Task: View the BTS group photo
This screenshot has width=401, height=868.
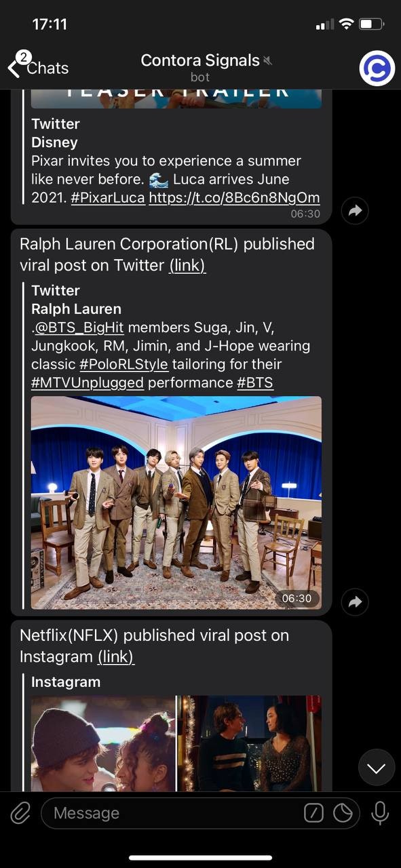Action: coord(176,502)
